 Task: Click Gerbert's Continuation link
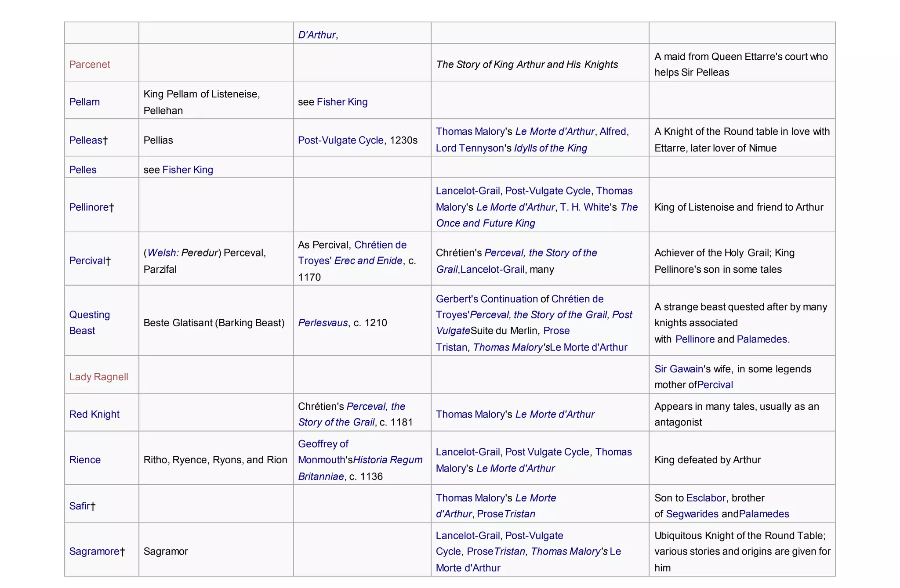point(486,299)
